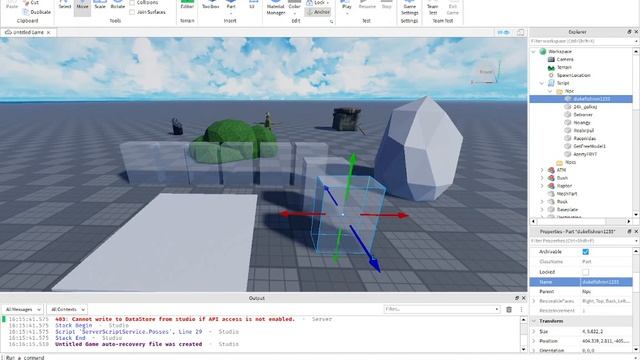
Task: Open the Color picker button
Action: coord(294,8)
